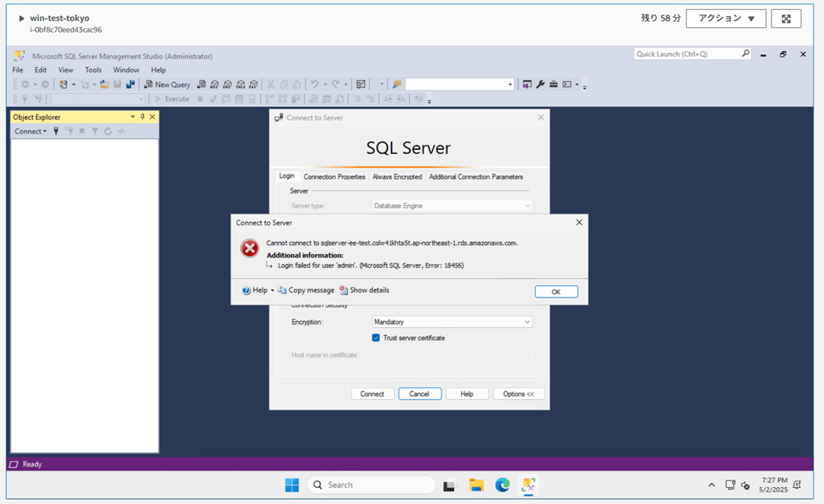Collapse the win-test-tokyo session triangle
Image resolution: width=824 pixels, height=504 pixels.
[x=22, y=18]
